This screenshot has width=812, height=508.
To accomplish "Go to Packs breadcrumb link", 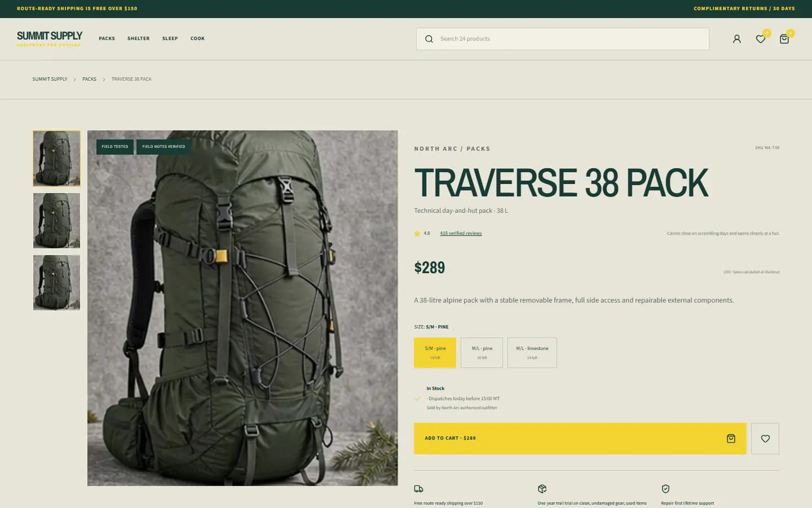I will point(89,79).
